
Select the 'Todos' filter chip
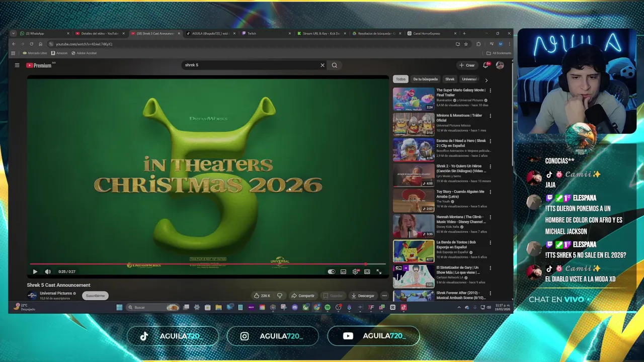(x=400, y=79)
